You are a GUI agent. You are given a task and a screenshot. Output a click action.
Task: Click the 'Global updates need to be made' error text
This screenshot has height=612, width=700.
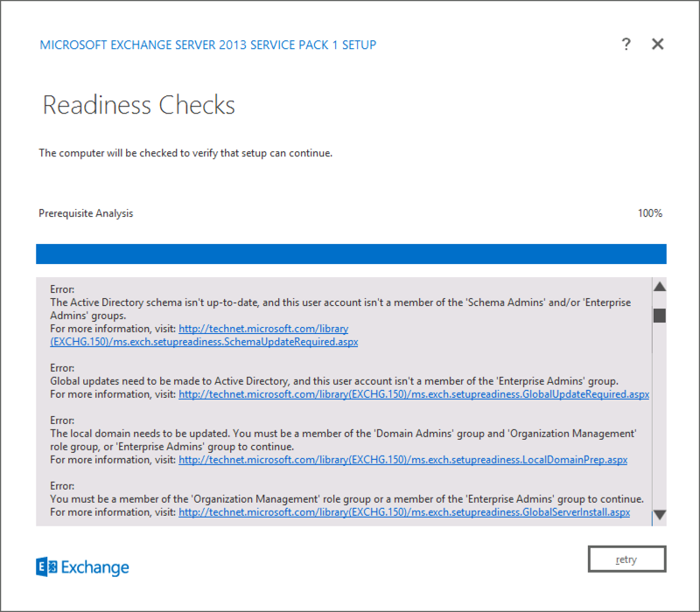(x=334, y=381)
